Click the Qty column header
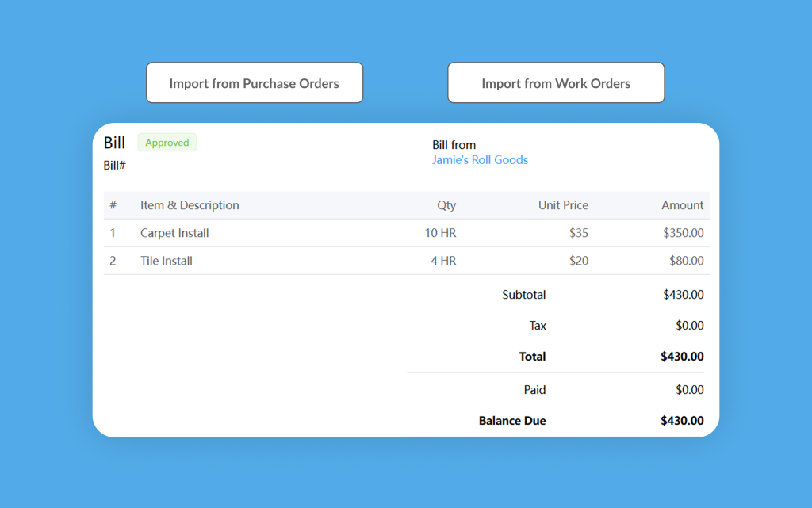 (x=446, y=205)
